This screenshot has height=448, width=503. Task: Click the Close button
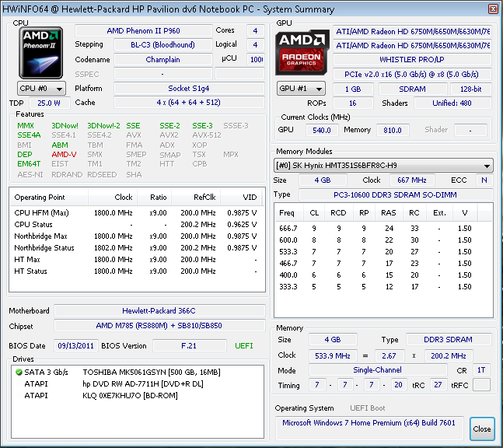coord(482,429)
